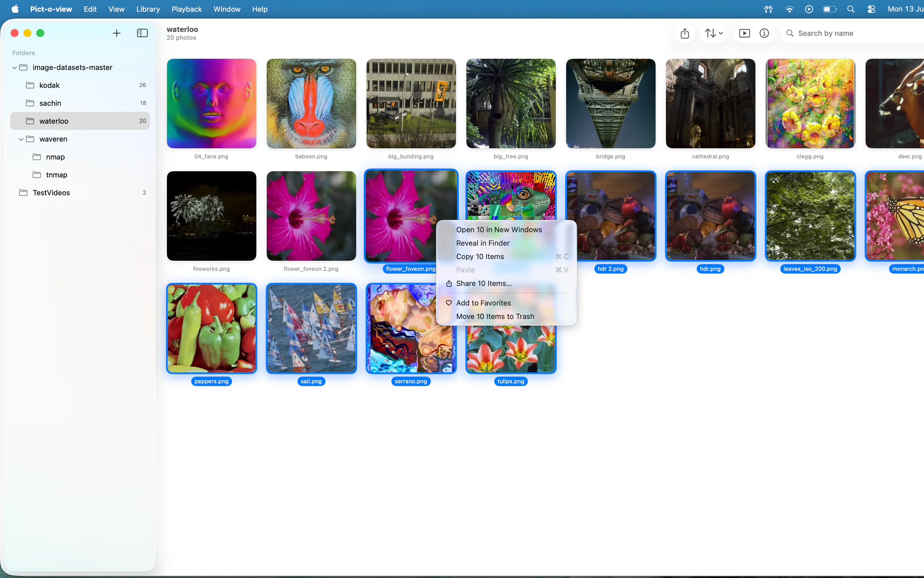Click the monarch butterfly thumbnail
Image resolution: width=924 pixels, height=578 pixels.
(894, 216)
